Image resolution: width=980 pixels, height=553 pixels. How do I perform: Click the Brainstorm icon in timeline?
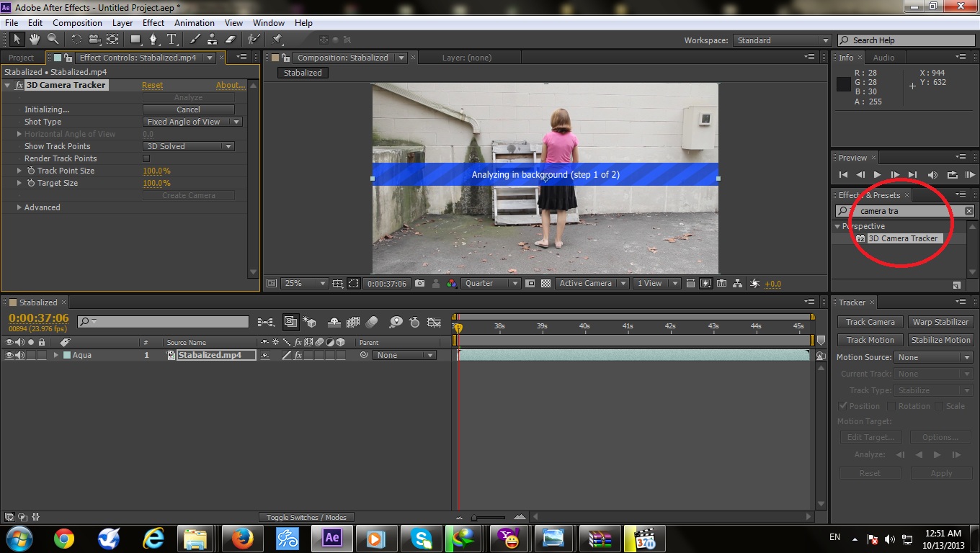click(396, 322)
